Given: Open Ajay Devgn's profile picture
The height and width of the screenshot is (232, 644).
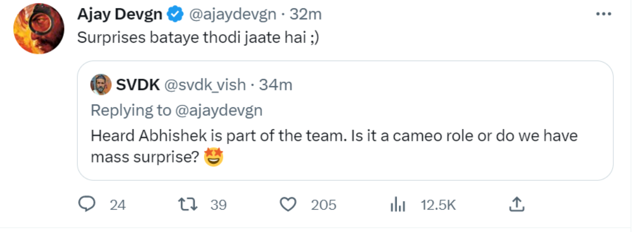Looking at the screenshot, I should (x=39, y=28).
